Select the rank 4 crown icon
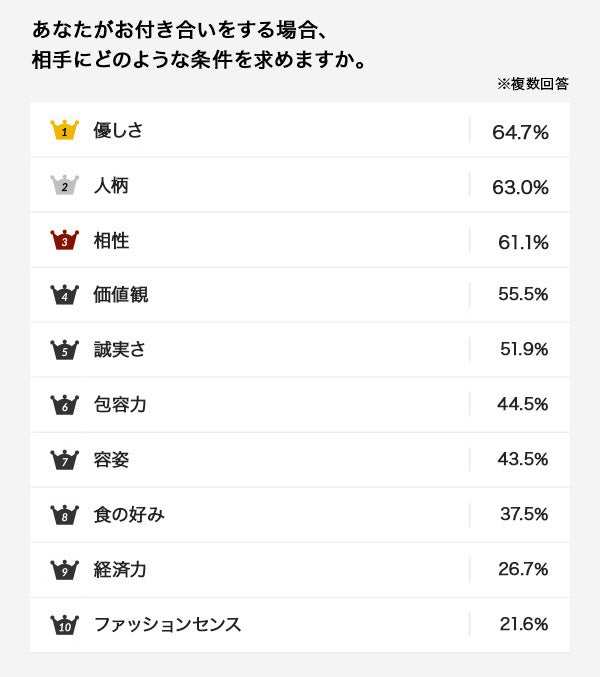 click(x=64, y=295)
